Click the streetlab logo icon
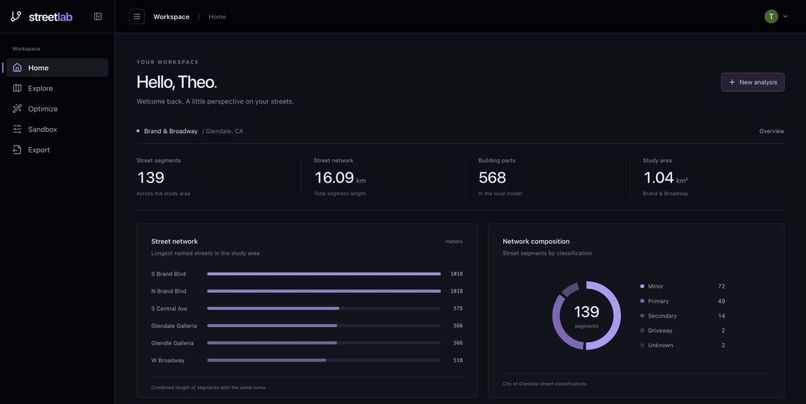The image size is (806, 404). 16,16
